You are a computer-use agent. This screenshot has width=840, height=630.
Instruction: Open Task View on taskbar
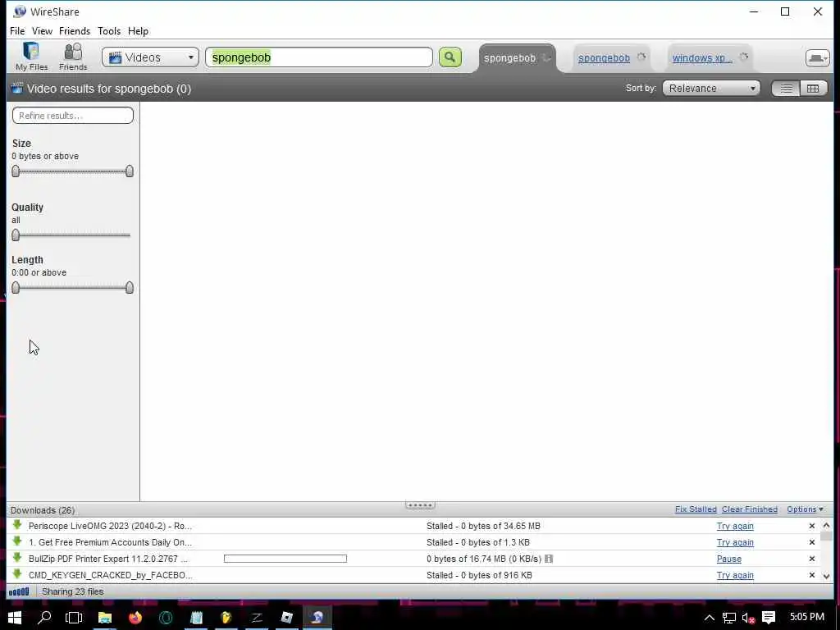pyautogui.click(x=74, y=618)
